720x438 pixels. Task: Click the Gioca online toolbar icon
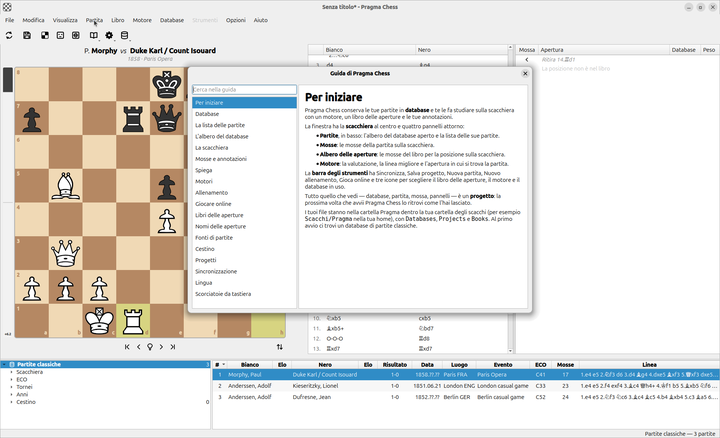(76, 35)
